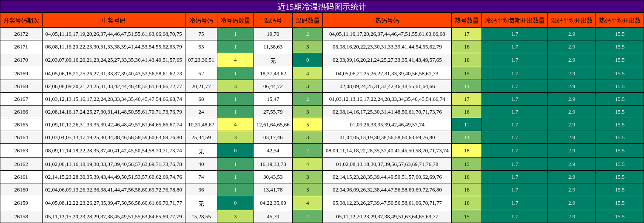Click cold codes 25,34,59
644x223 pixels.
[201, 137]
